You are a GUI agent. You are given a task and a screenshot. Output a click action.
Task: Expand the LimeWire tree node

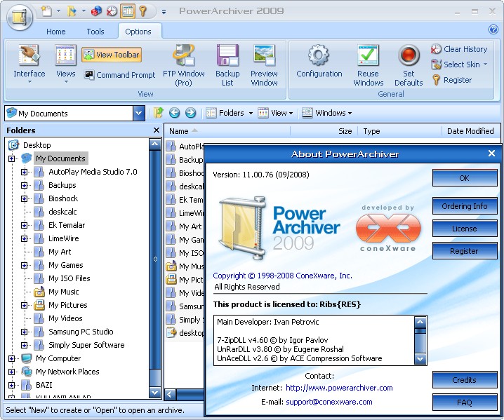(24, 238)
